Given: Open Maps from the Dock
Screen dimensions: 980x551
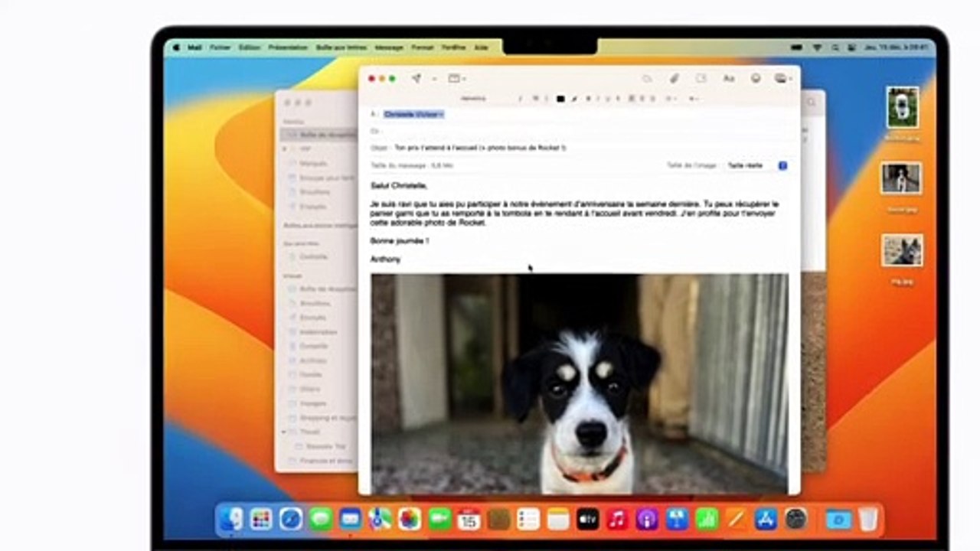Looking at the screenshot, I should (x=380, y=519).
